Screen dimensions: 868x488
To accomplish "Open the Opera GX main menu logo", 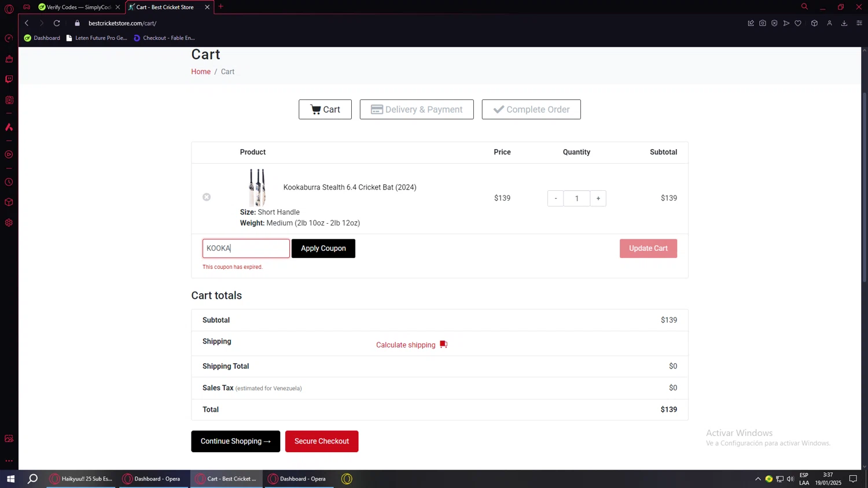I will pos(9,9).
